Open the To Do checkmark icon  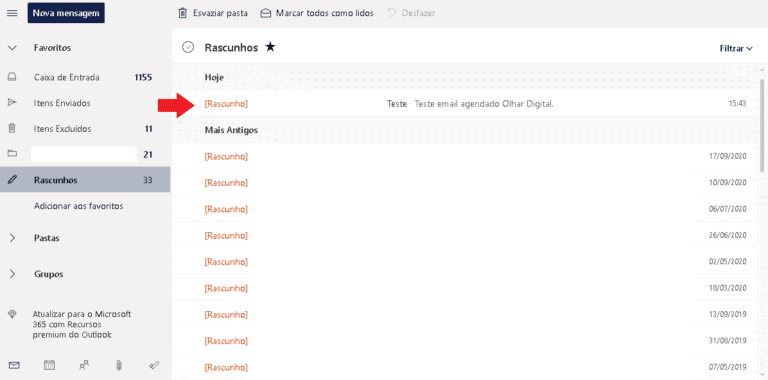point(154,365)
